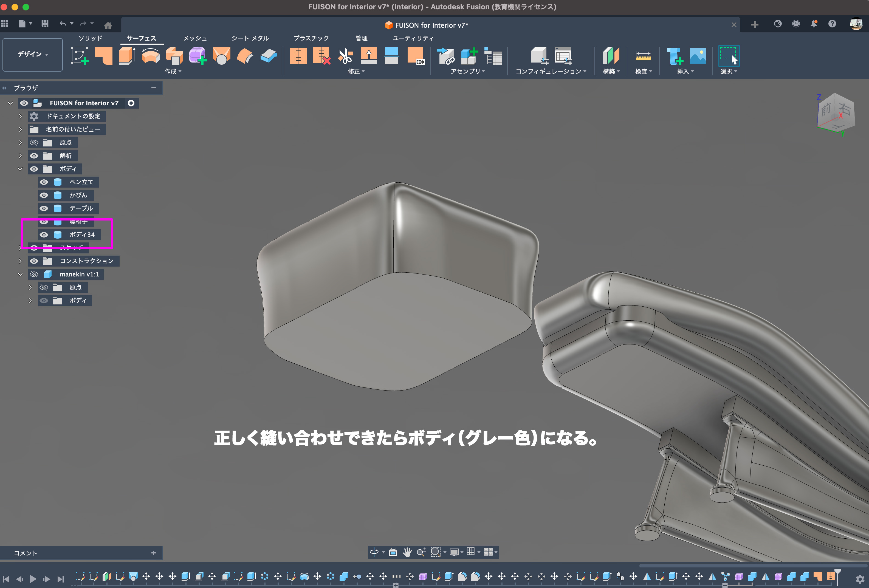Select the Trim scissors tool
Screen dimensions: 869x588
click(345, 56)
